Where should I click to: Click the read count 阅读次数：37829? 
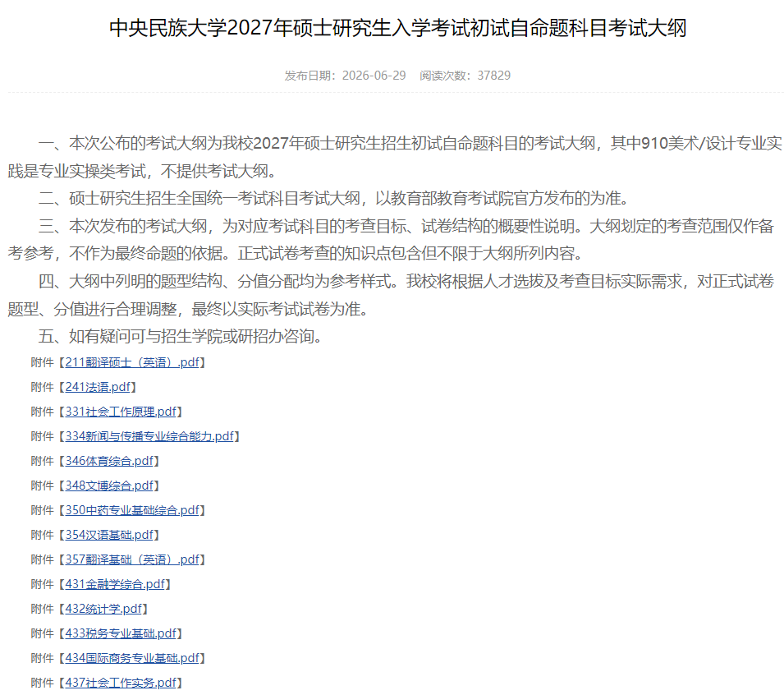(465, 76)
